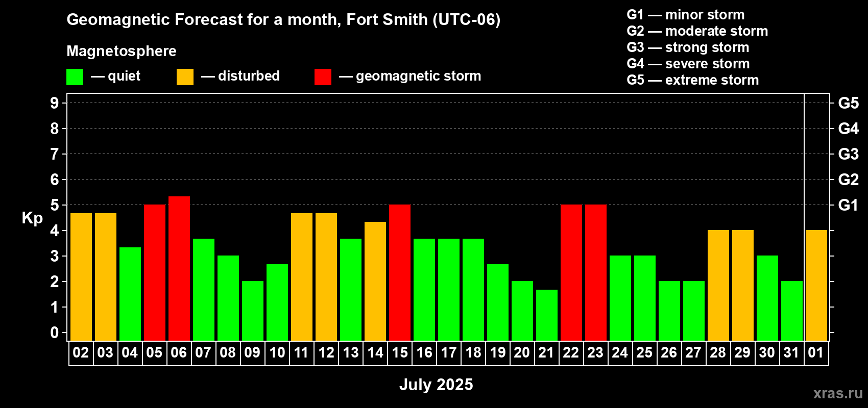This screenshot has height=408, width=868.
Task: Click the Kp axis title
Action: point(32,218)
